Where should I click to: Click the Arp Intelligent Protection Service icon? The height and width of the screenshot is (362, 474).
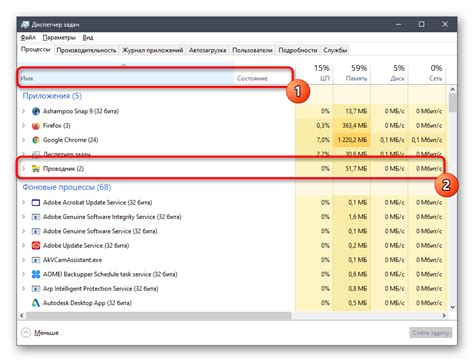tap(36, 289)
